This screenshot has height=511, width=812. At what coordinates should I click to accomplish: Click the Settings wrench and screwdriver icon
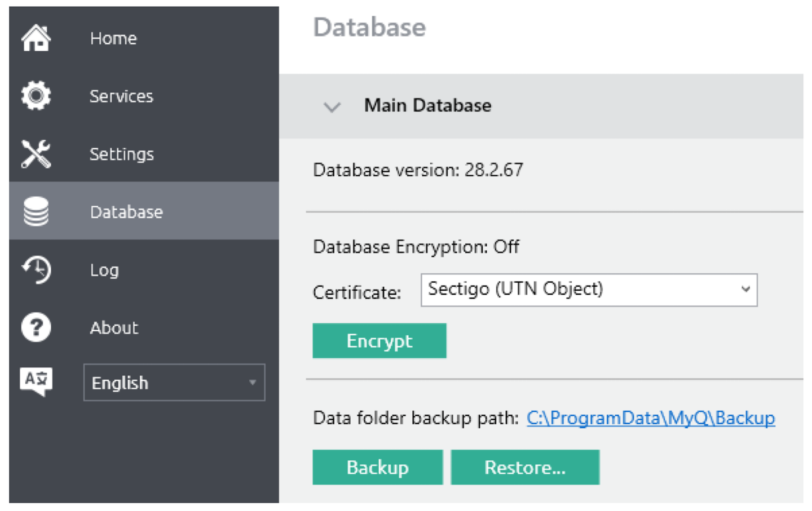pyautogui.click(x=36, y=154)
